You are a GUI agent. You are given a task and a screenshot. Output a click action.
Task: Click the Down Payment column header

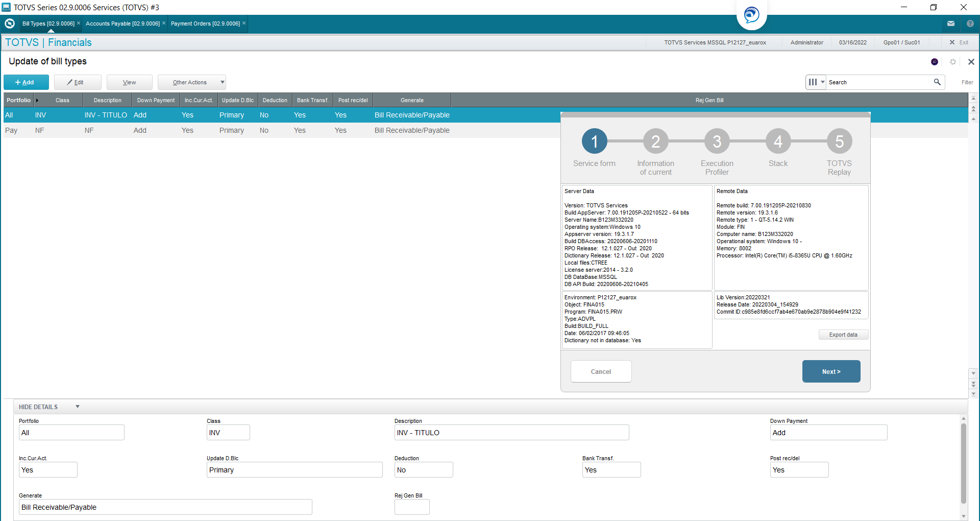(156, 100)
